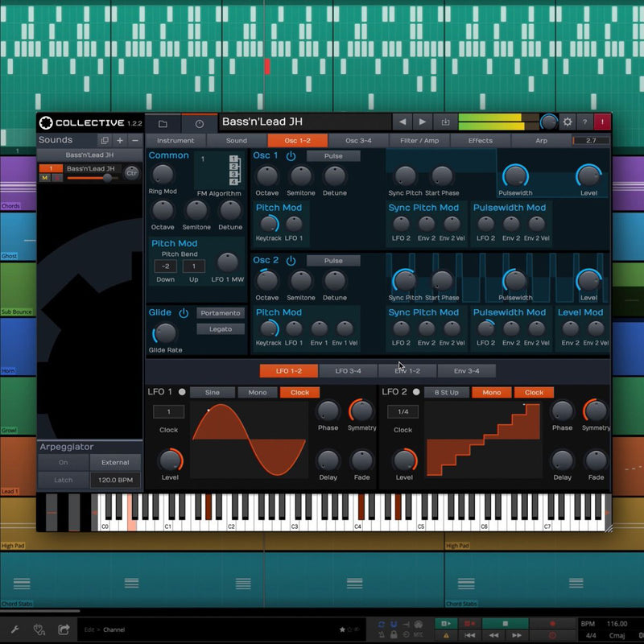The width and height of the screenshot is (644, 644).
Task: Open the LFO 1 Sine shape dropdown
Action: [x=213, y=393]
